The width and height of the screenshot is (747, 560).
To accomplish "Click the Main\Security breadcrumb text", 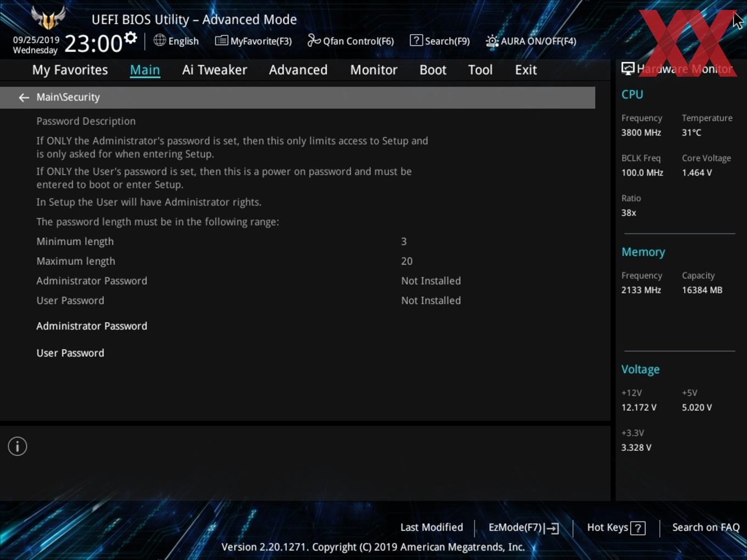I will pyautogui.click(x=68, y=97).
